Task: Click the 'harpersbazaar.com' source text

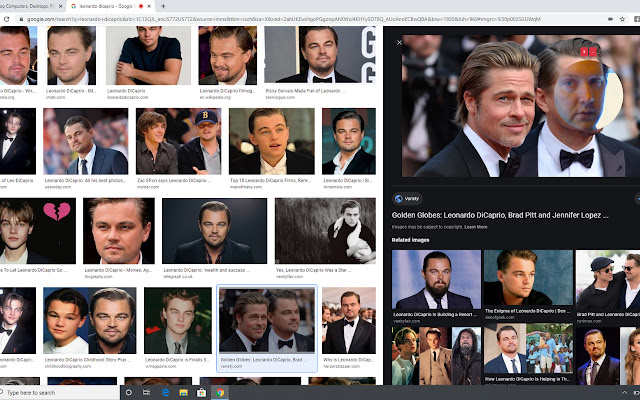Action: 342,366
